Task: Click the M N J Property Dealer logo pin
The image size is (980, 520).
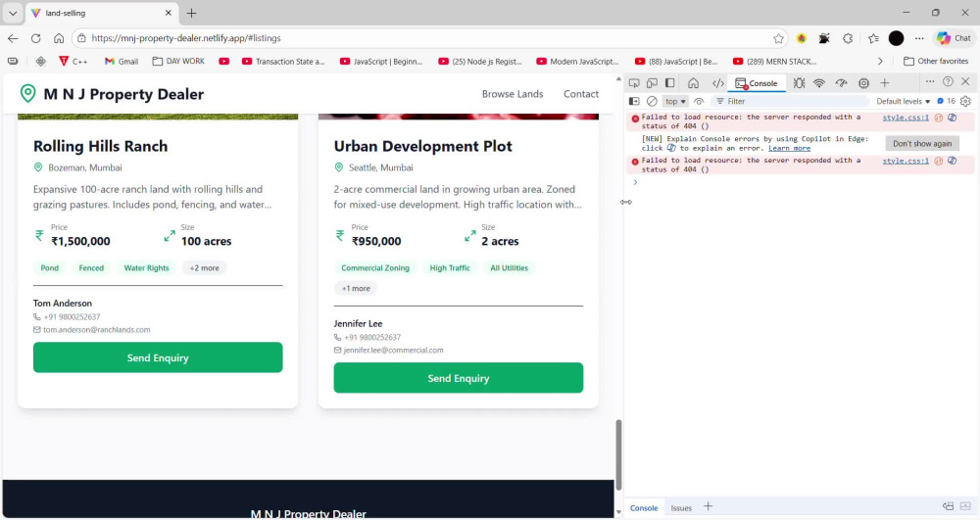Action: pyautogui.click(x=27, y=94)
